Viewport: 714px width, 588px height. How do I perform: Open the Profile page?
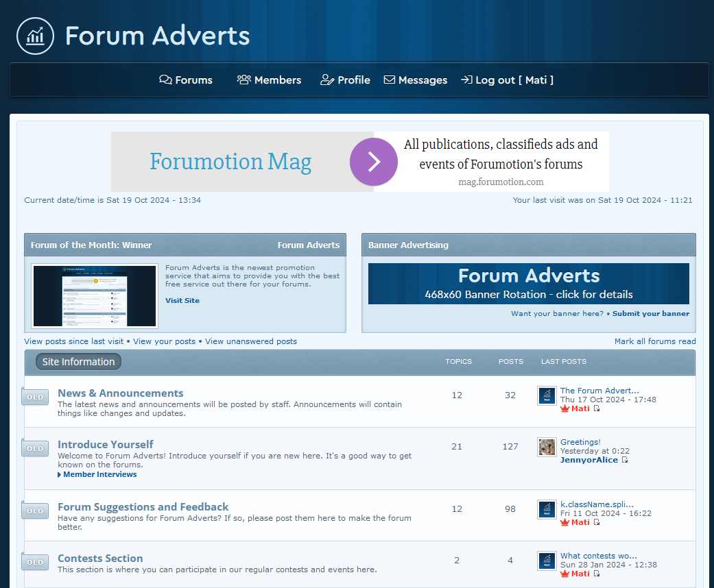pyautogui.click(x=345, y=80)
